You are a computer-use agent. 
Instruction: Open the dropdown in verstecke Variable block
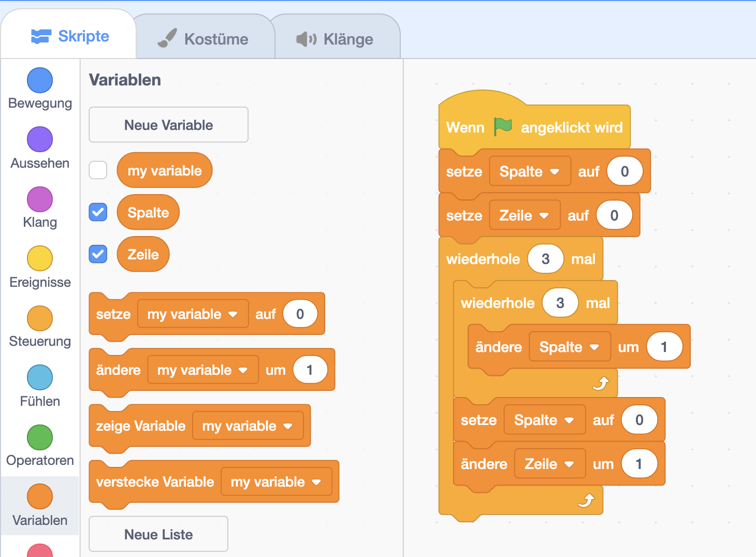click(x=276, y=481)
